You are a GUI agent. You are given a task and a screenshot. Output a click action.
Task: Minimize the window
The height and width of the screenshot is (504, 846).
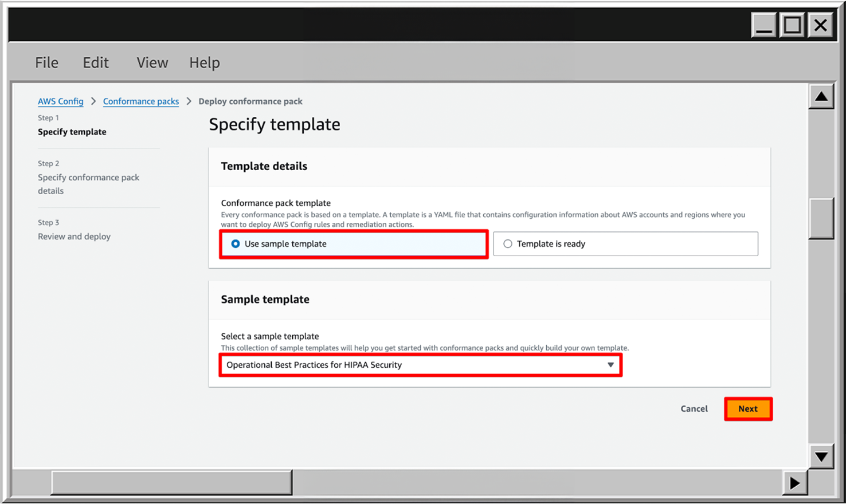tap(764, 25)
